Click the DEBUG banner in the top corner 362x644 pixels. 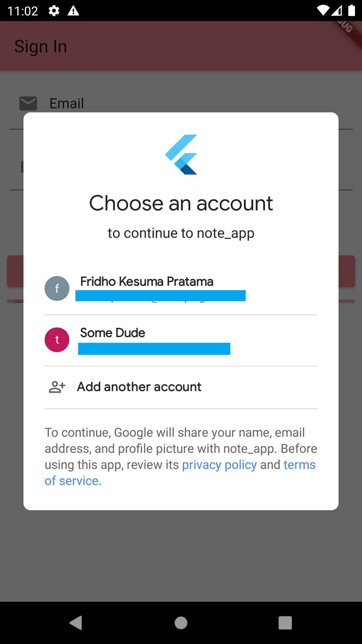(345, 27)
